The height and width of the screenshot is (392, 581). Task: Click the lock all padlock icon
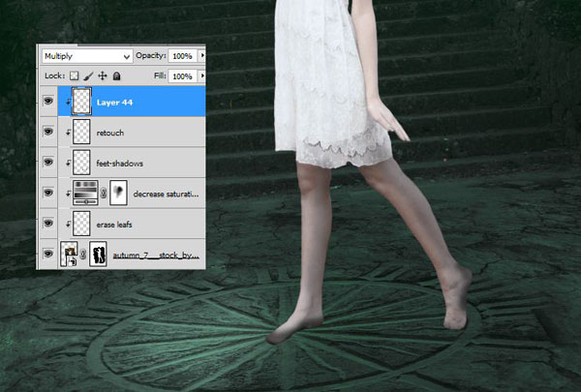tap(116, 75)
